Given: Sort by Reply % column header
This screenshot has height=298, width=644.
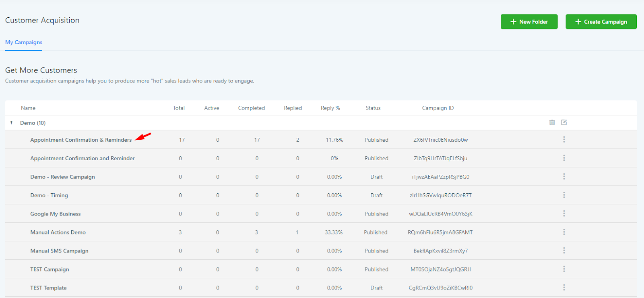Looking at the screenshot, I should pos(330,108).
